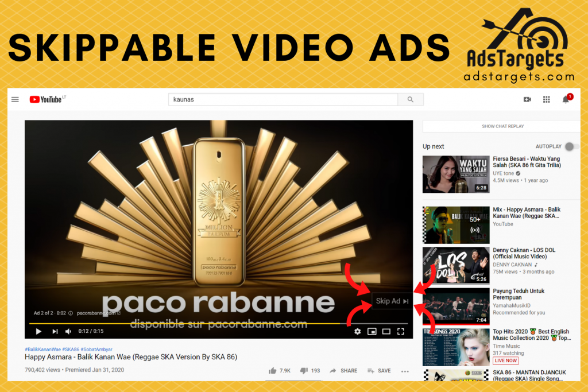Click the search magnifier button
Image resolution: width=588 pixels, height=392 pixels.
411,99
